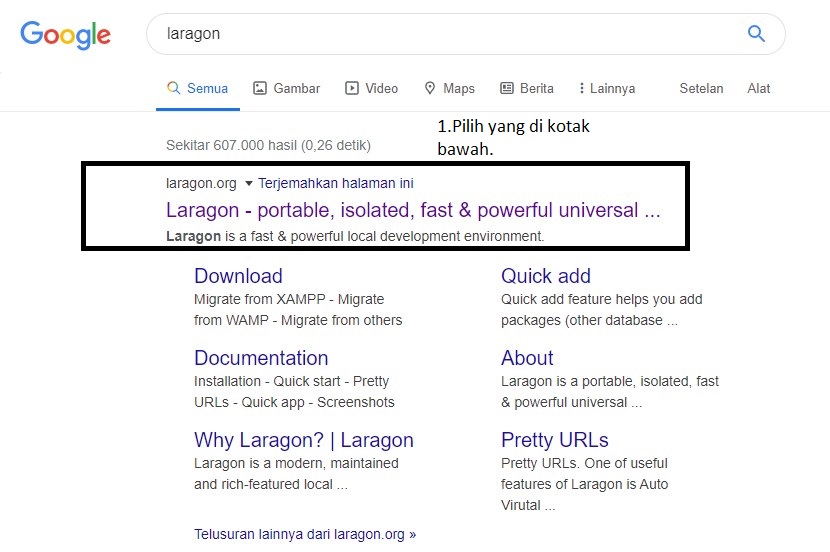
Task: Open Setelan search settings
Action: 701,88
